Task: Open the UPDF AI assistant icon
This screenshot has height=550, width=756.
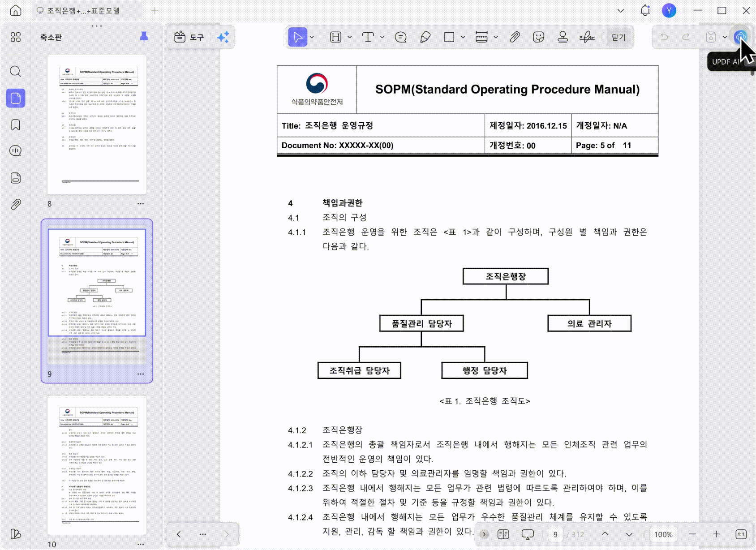Action: coord(740,36)
